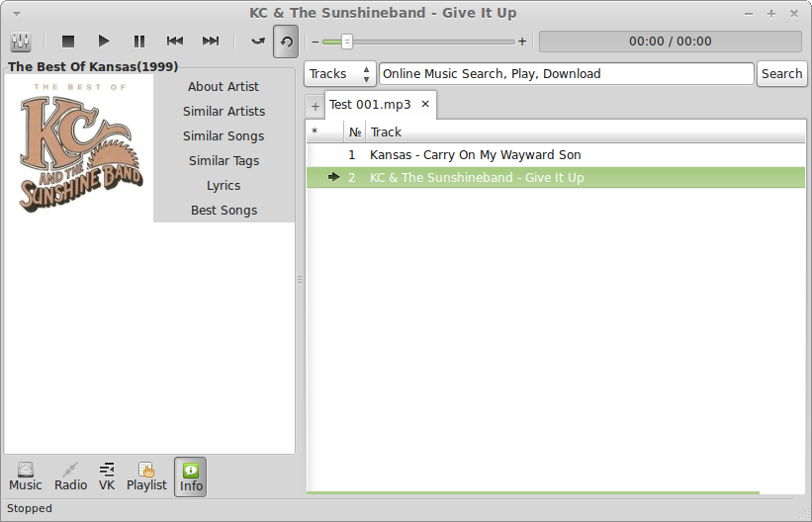Select Kansas - Carry On My Wayward Son
812x522 pixels.
pyautogui.click(x=556, y=155)
